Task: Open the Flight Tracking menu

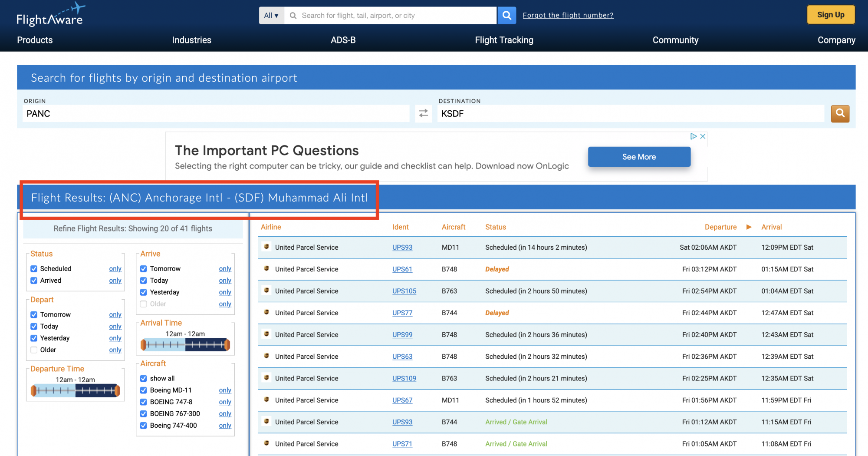Action: (x=504, y=40)
